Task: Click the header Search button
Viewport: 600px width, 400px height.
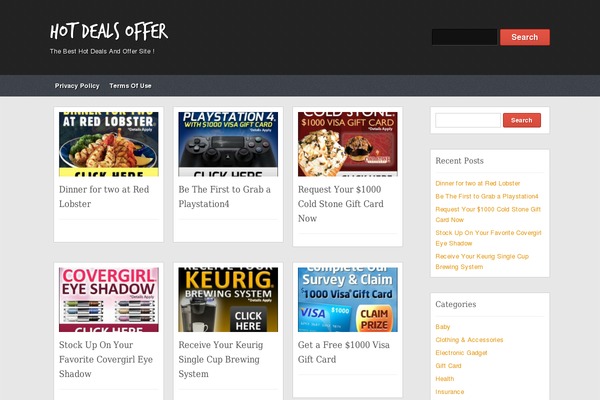Action: (x=525, y=37)
